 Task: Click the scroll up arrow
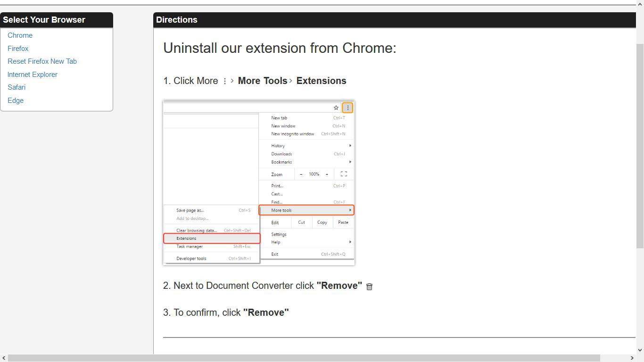(x=640, y=4)
